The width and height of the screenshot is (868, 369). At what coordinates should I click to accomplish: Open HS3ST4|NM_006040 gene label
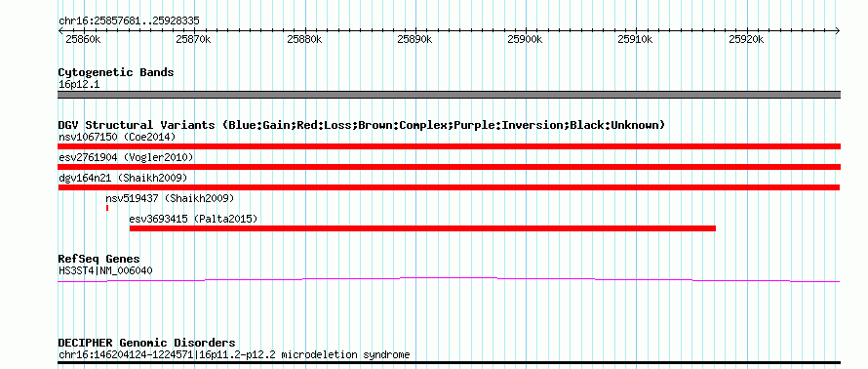105,271
